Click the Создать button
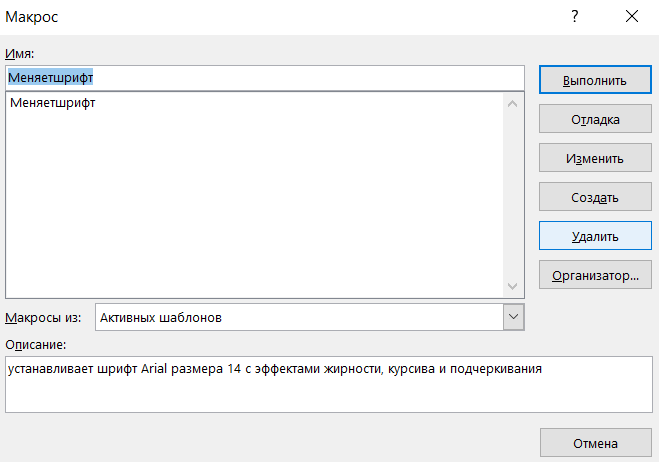The height and width of the screenshot is (462, 659). click(x=595, y=197)
